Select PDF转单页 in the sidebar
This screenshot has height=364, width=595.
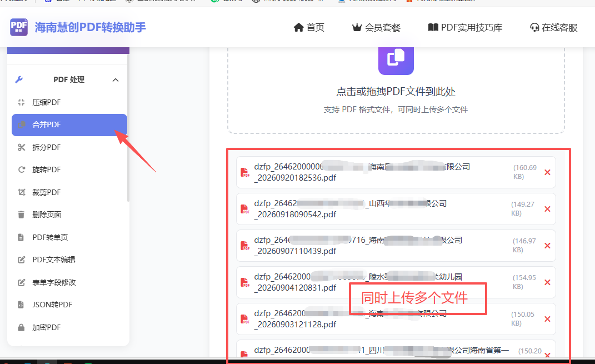coord(69,237)
